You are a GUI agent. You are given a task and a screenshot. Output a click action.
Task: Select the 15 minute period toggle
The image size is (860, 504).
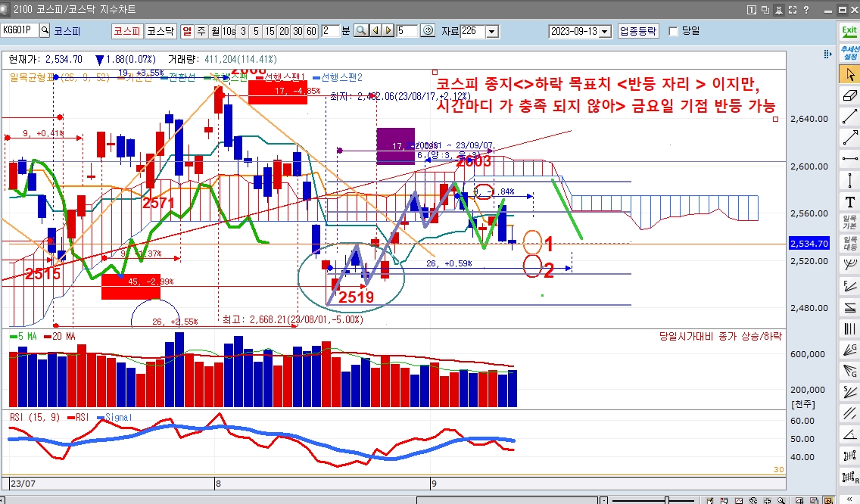pos(270,31)
